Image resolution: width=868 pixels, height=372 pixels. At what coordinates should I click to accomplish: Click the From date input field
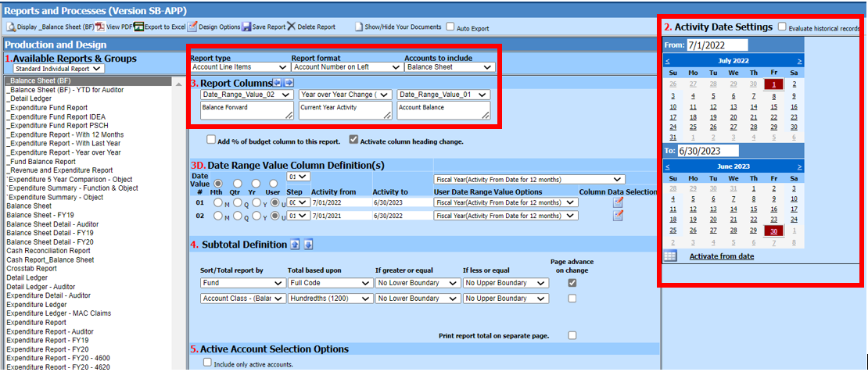click(717, 45)
